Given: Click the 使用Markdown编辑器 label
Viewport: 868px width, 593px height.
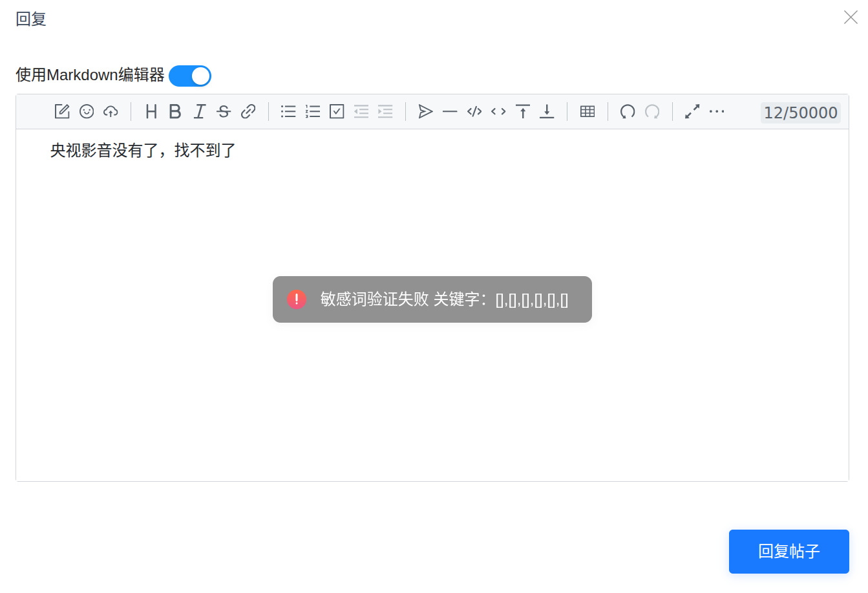Looking at the screenshot, I should click(90, 75).
